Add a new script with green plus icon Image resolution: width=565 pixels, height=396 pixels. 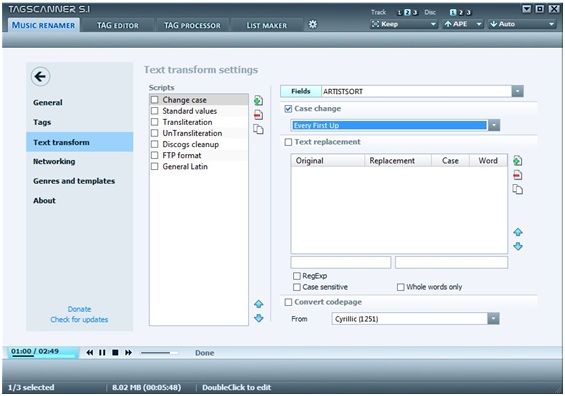(x=258, y=101)
